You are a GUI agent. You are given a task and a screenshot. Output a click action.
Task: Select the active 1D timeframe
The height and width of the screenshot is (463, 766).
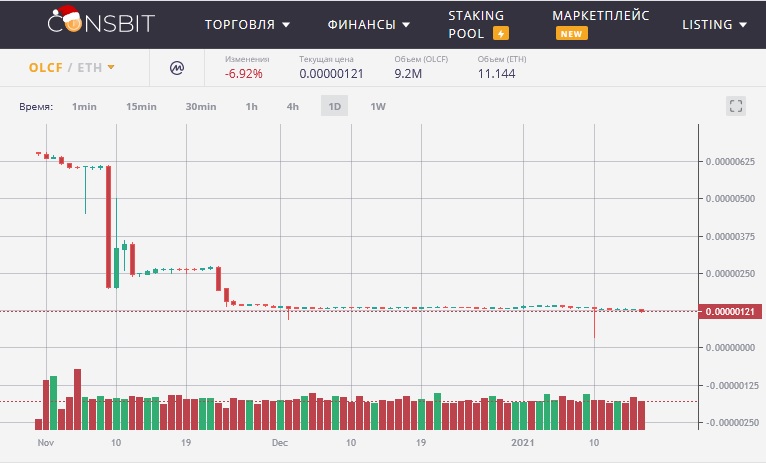coord(335,106)
